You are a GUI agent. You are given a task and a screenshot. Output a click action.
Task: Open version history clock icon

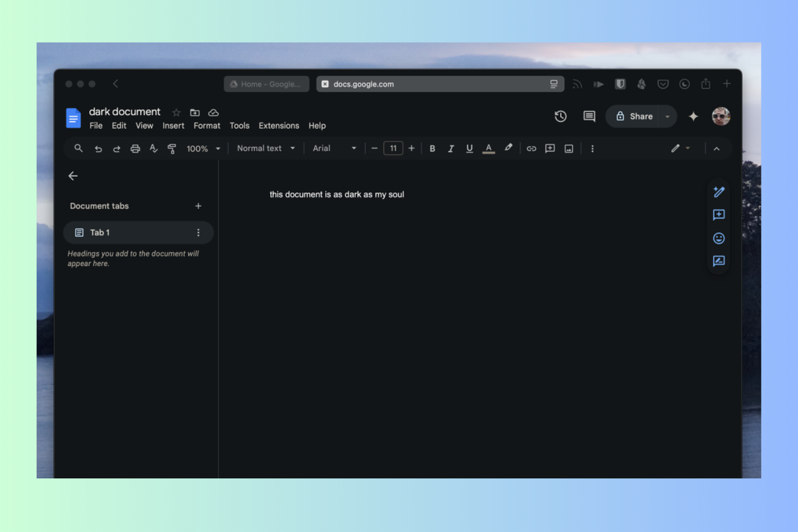[x=561, y=116]
